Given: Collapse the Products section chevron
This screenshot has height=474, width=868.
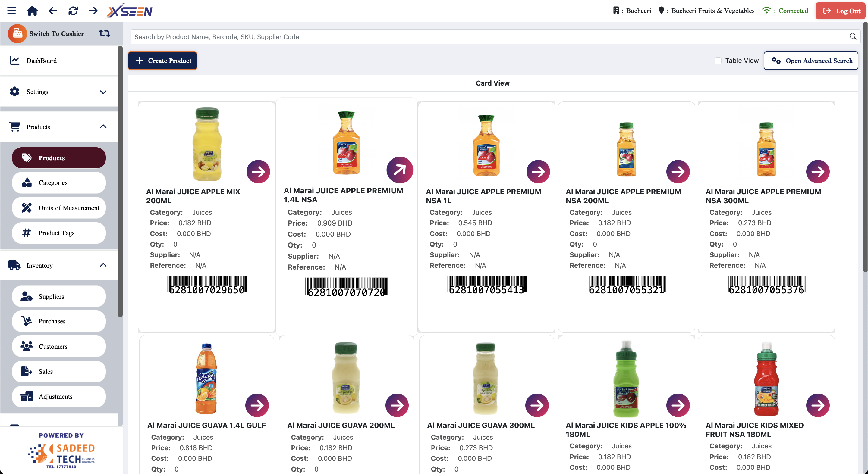Looking at the screenshot, I should [103, 126].
